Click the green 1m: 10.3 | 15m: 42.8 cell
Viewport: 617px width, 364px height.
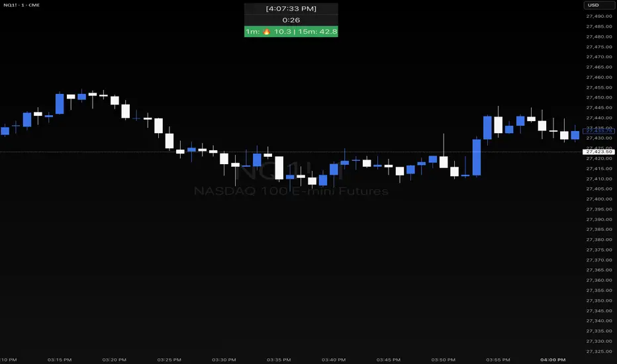(291, 32)
